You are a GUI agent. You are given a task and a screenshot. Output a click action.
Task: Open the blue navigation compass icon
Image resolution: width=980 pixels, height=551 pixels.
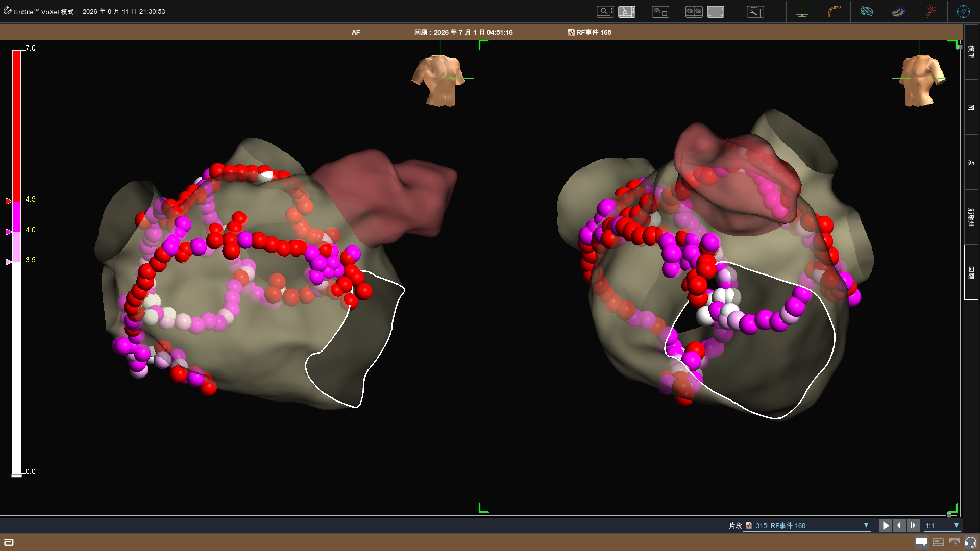[x=963, y=11]
